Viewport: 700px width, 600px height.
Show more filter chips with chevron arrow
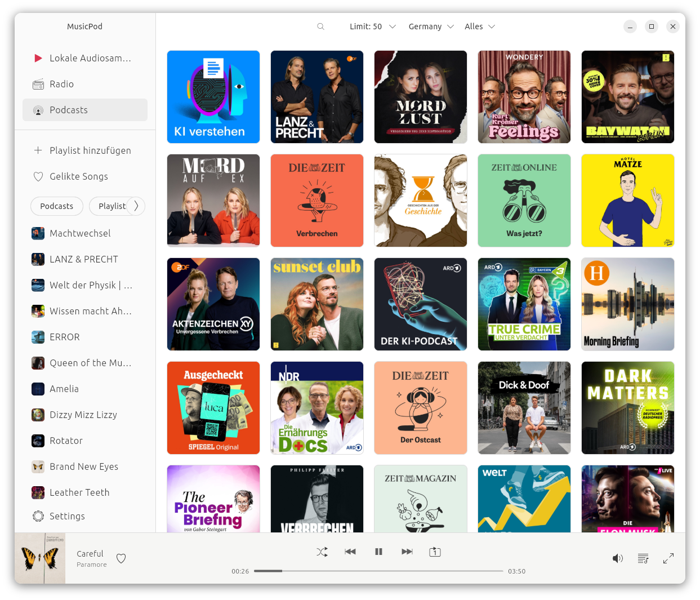pyautogui.click(x=136, y=206)
